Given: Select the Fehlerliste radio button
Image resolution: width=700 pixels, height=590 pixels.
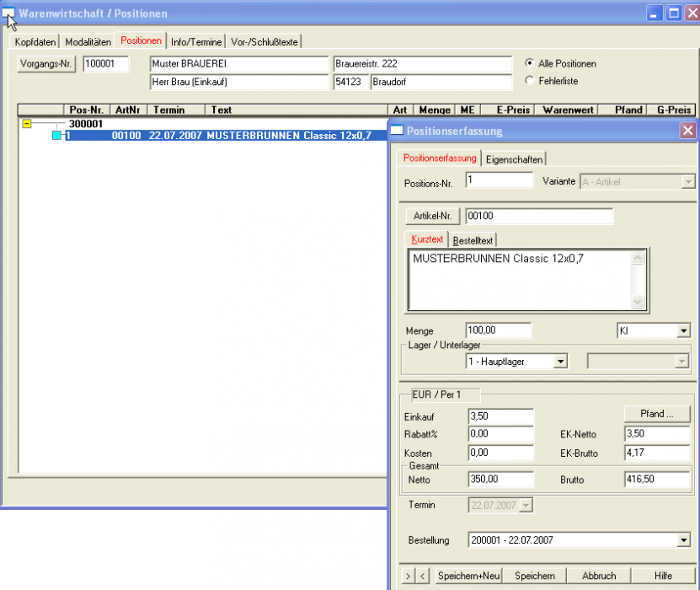Looking at the screenshot, I should (x=529, y=81).
